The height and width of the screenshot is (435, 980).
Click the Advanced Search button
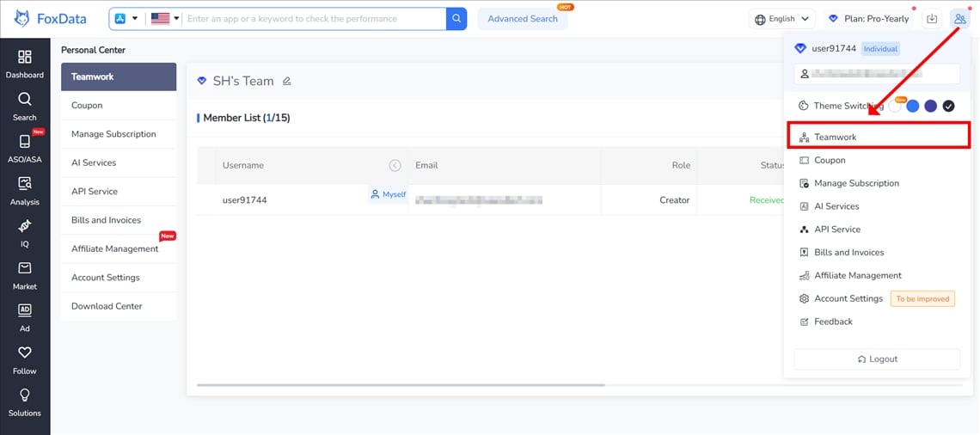(x=523, y=19)
